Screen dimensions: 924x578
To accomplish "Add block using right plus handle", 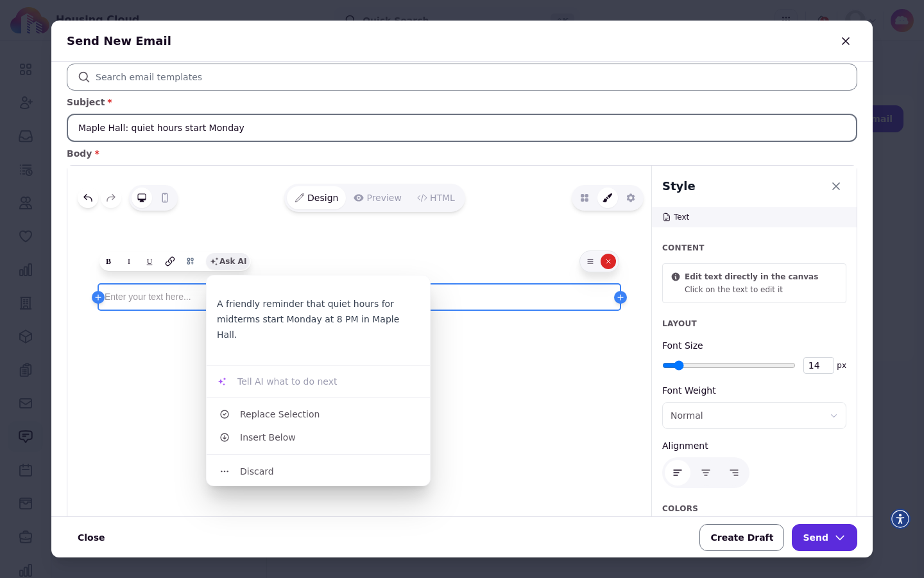I will [x=620, y=297].
